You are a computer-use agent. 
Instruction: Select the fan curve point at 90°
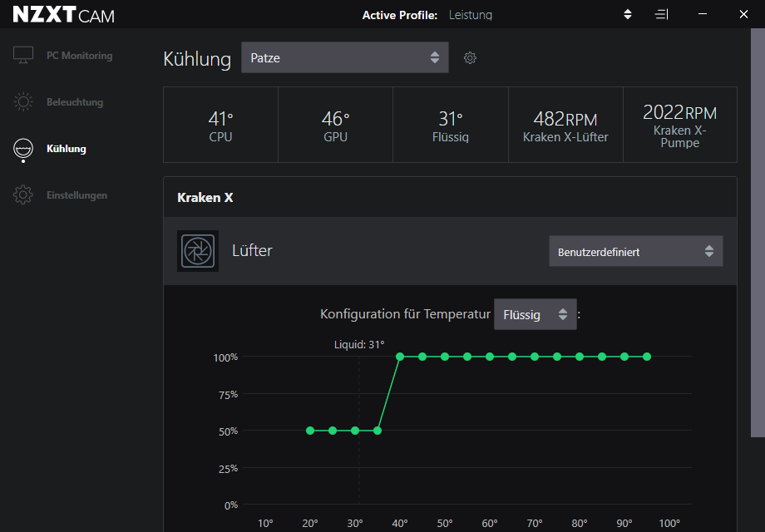(x=624, y=357)
